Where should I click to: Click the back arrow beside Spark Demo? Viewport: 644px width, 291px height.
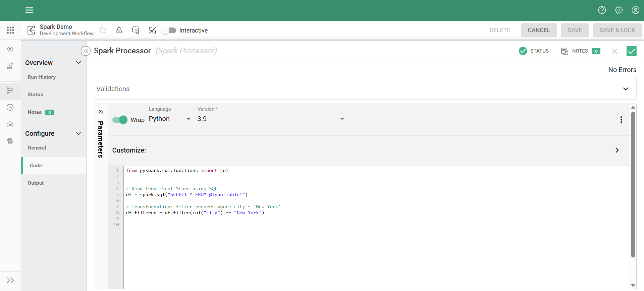pos(31,30)
